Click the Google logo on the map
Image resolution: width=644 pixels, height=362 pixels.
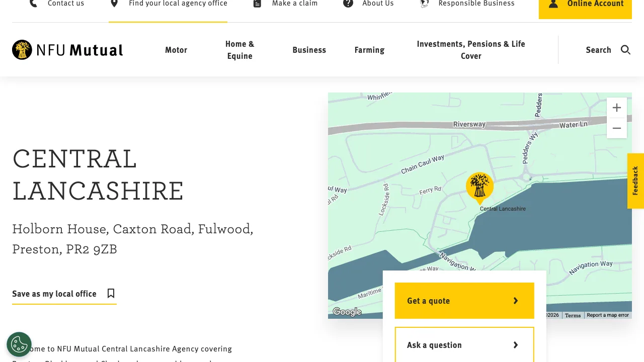pos(347,312)
